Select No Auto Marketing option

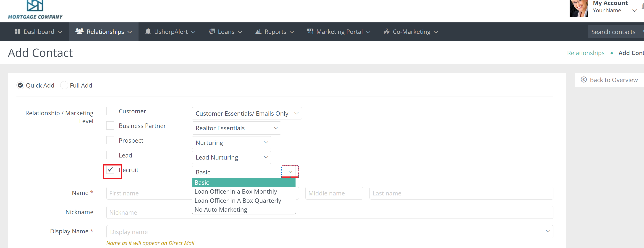pyautogui.click(x=221, y=210)
